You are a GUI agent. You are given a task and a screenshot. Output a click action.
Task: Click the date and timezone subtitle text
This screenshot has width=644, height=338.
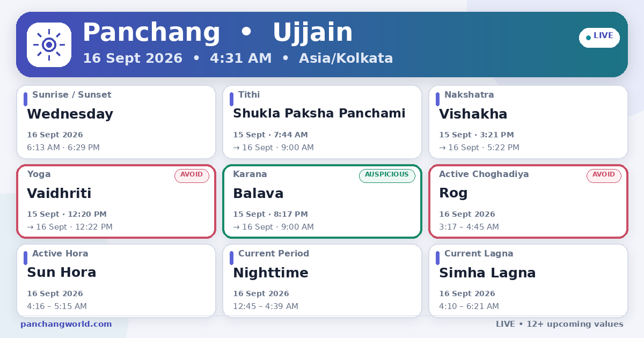pos(238,58)
